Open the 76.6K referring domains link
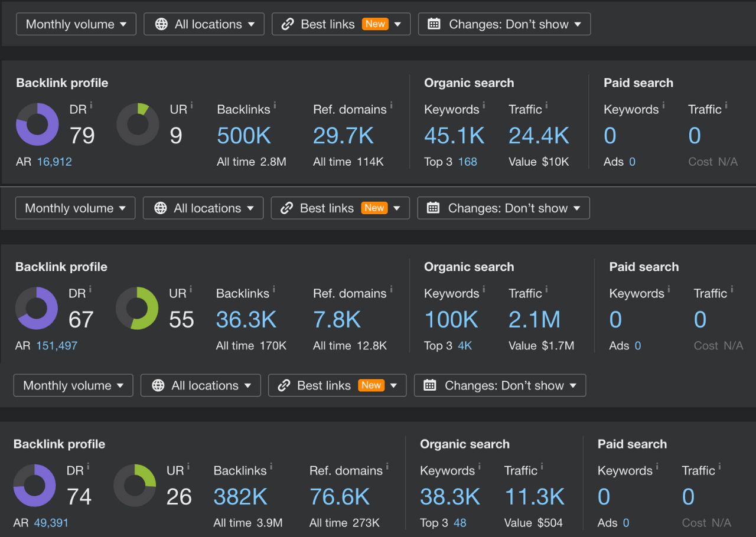 point(340,497)
